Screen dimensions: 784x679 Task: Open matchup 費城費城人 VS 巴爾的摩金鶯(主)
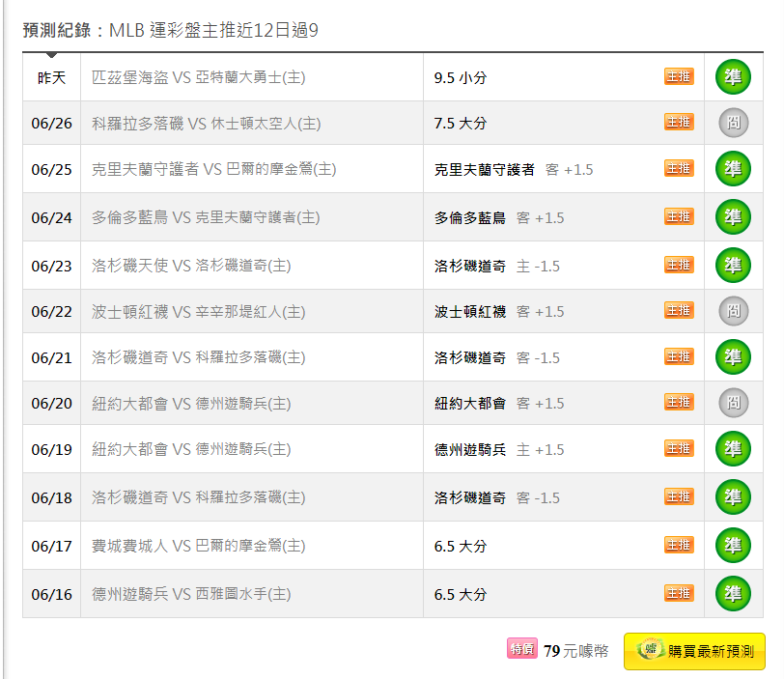click(199, 546)
